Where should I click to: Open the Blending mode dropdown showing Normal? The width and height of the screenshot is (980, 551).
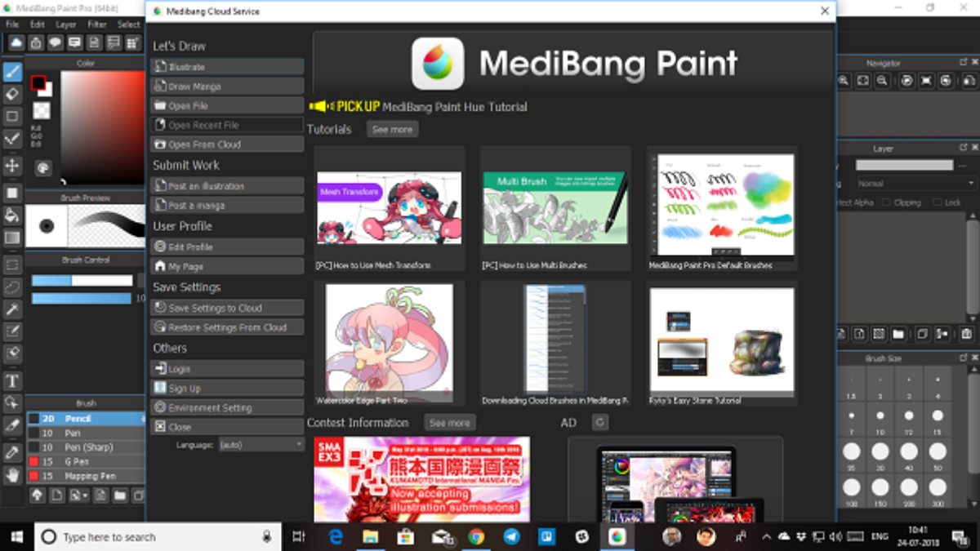916,184
